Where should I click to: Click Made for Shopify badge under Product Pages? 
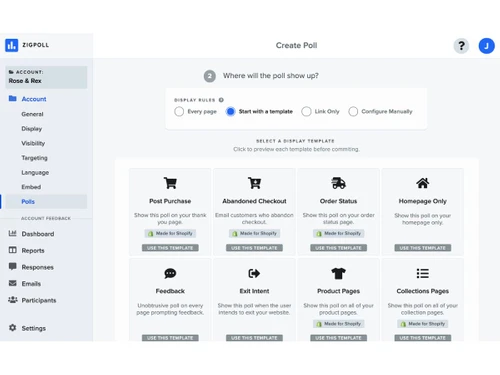[338, 324]
